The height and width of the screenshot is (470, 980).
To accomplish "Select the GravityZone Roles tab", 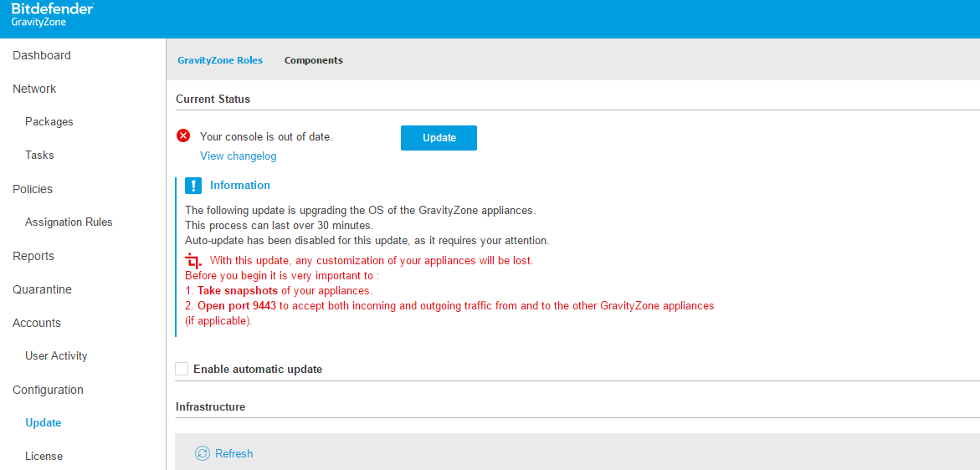I will (220, 60).
